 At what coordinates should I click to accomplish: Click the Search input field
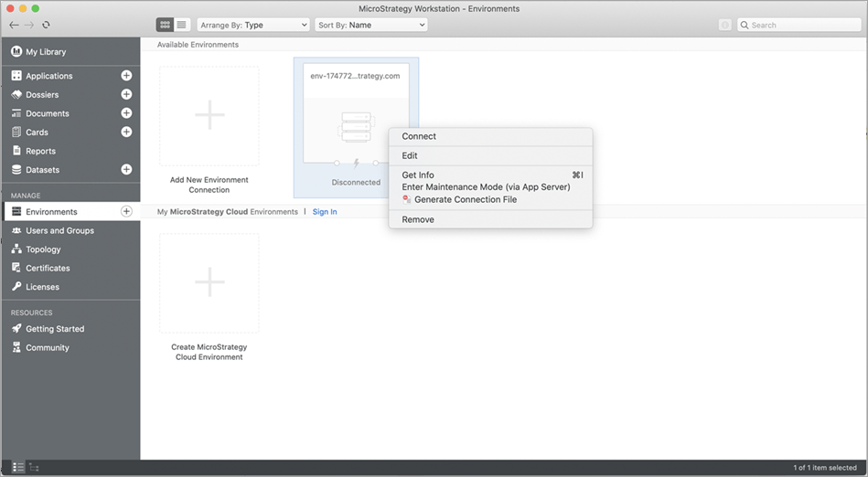coord(802,25)
